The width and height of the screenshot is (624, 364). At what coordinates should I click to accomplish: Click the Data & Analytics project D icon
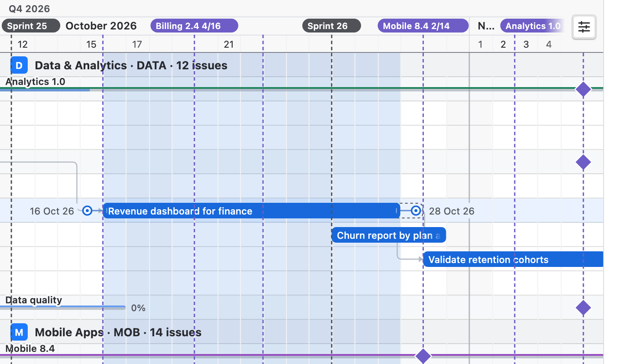pos(19,65)
